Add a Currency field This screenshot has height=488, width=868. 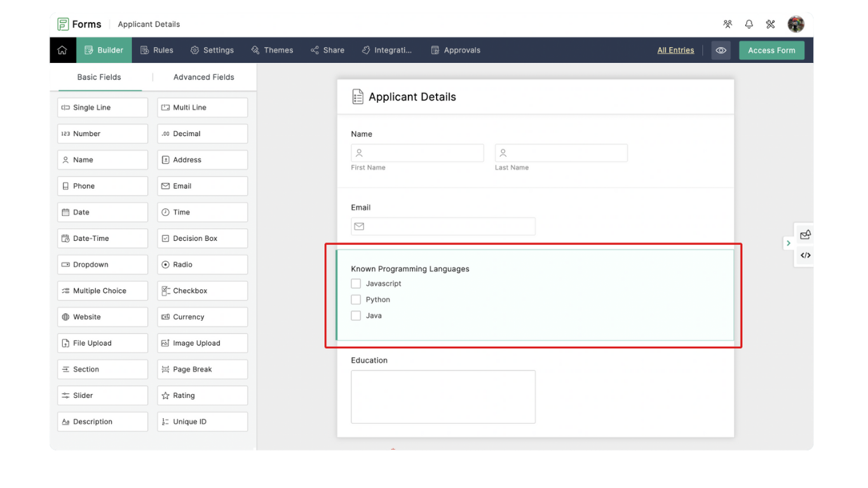click(x=203, y=316)
